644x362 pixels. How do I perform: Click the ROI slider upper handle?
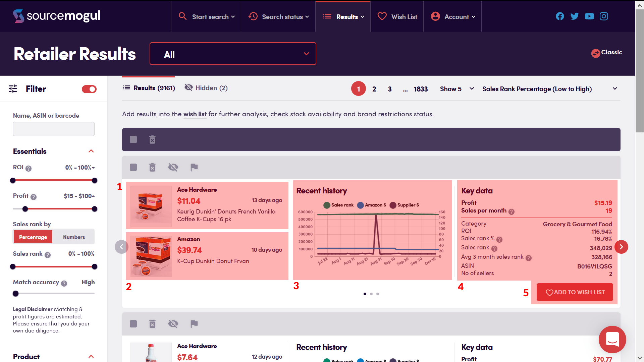[x=95, y=180]
